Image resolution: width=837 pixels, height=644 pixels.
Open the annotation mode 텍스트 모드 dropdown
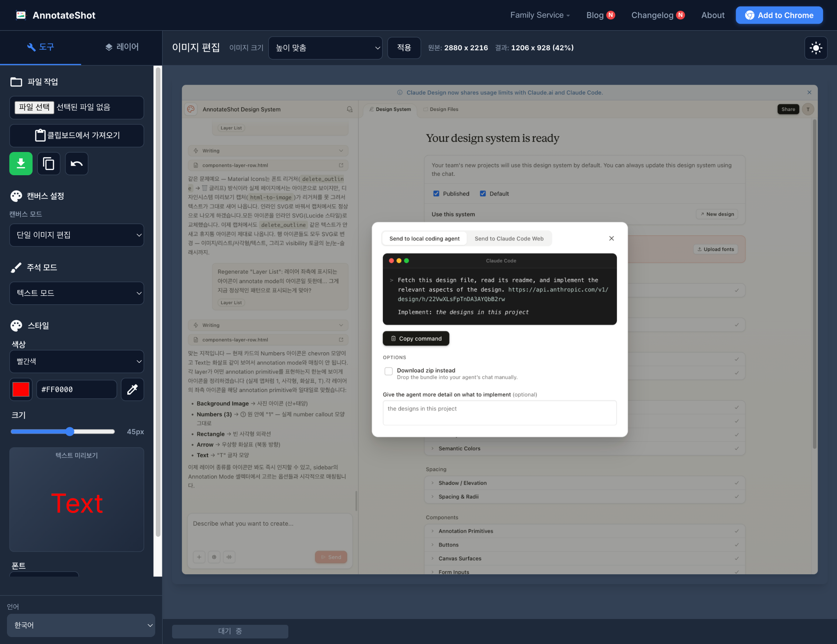click(77, 293)
